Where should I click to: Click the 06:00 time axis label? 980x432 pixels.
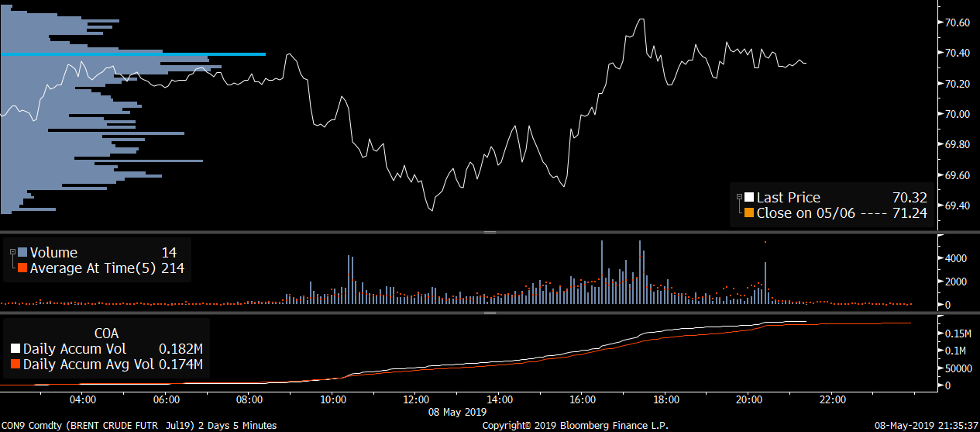click(167, 400)
